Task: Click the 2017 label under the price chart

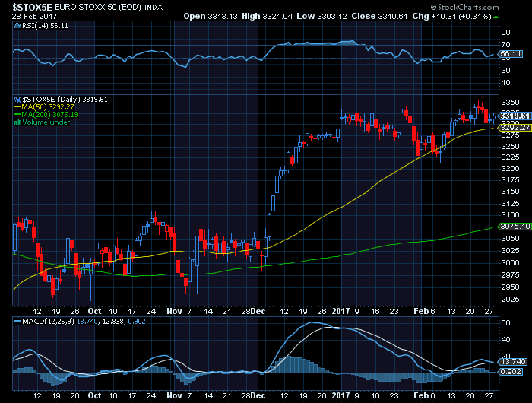Action: (x=340, y=311)
